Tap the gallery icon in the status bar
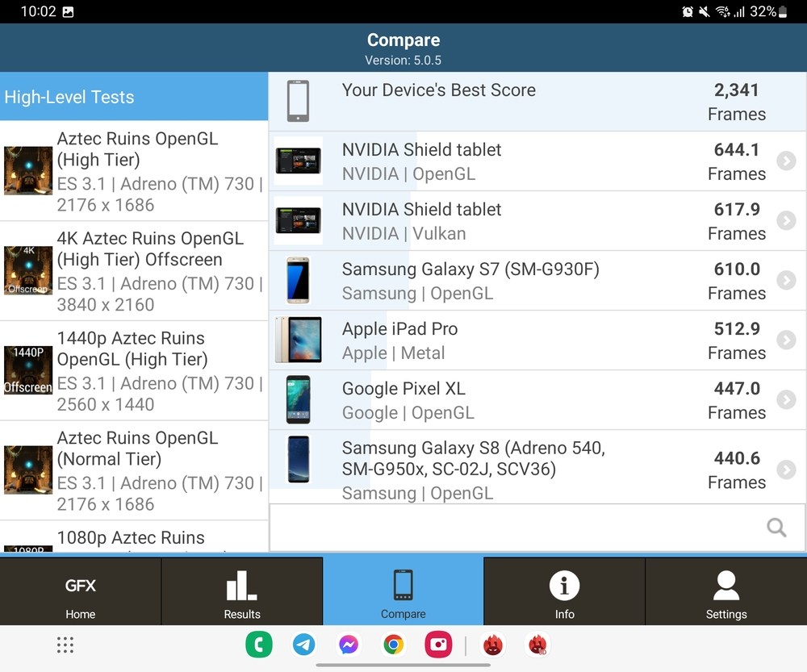 (68, 12)
